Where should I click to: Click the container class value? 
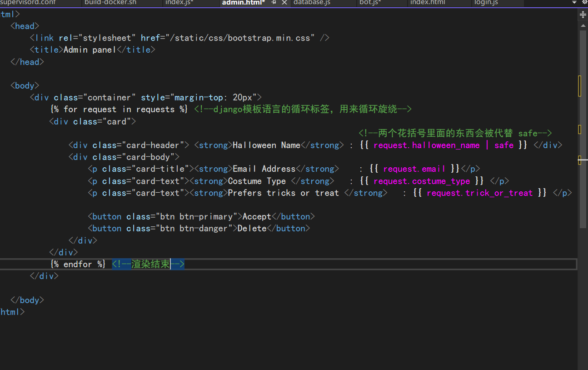[109, 97]
